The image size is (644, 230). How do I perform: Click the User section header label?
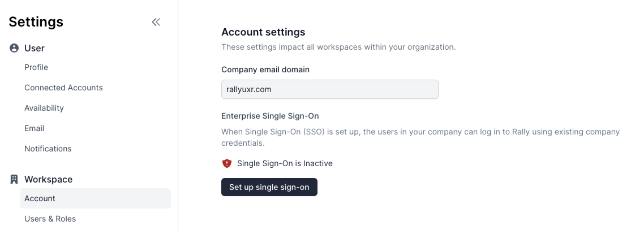34,48
